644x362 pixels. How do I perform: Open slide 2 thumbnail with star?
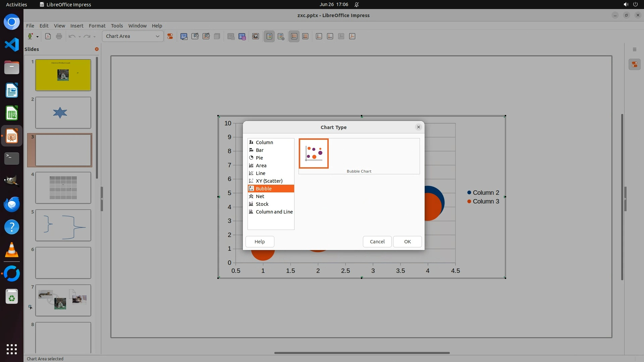63,113
